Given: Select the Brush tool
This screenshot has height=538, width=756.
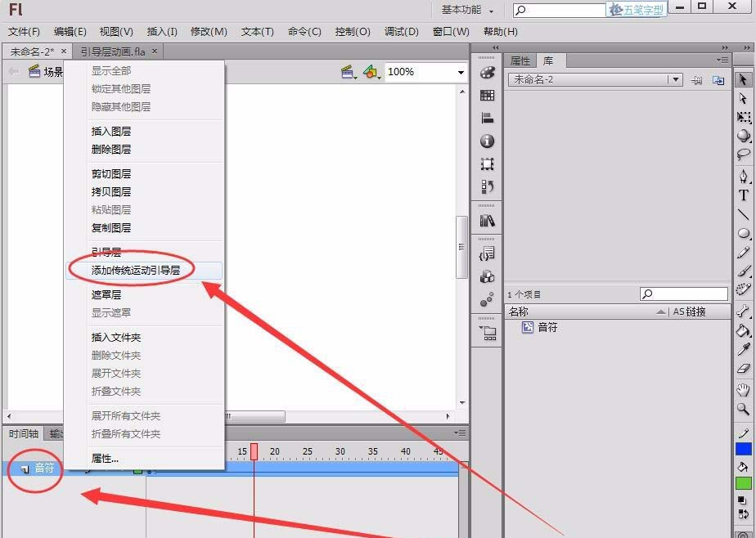Looking at the screenshot, I should [743, 271].
